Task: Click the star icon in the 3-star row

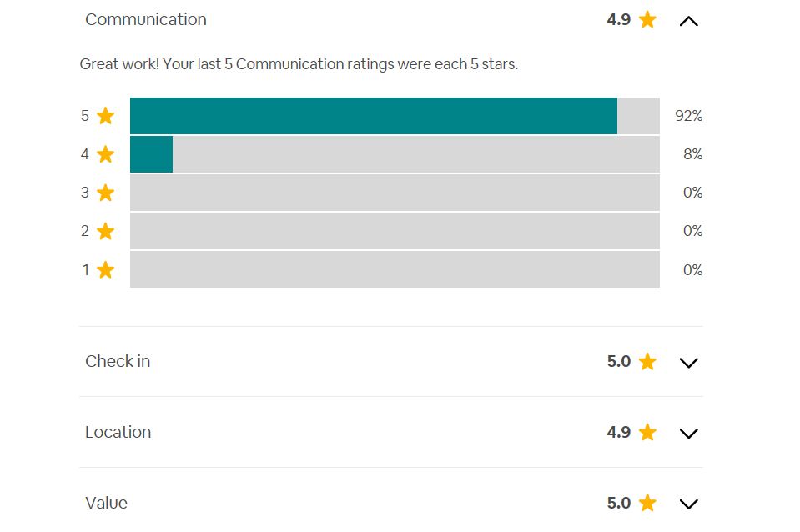Action: [105, 193]
